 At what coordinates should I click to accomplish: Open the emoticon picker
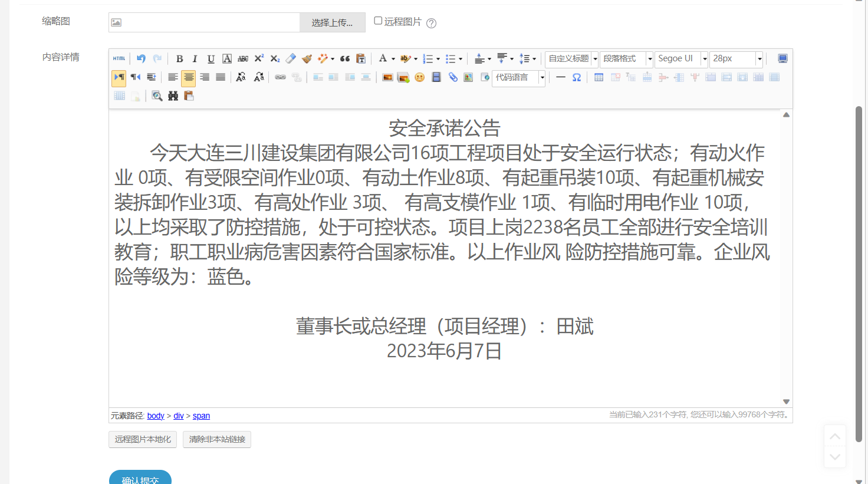click(x=419, y=77)
